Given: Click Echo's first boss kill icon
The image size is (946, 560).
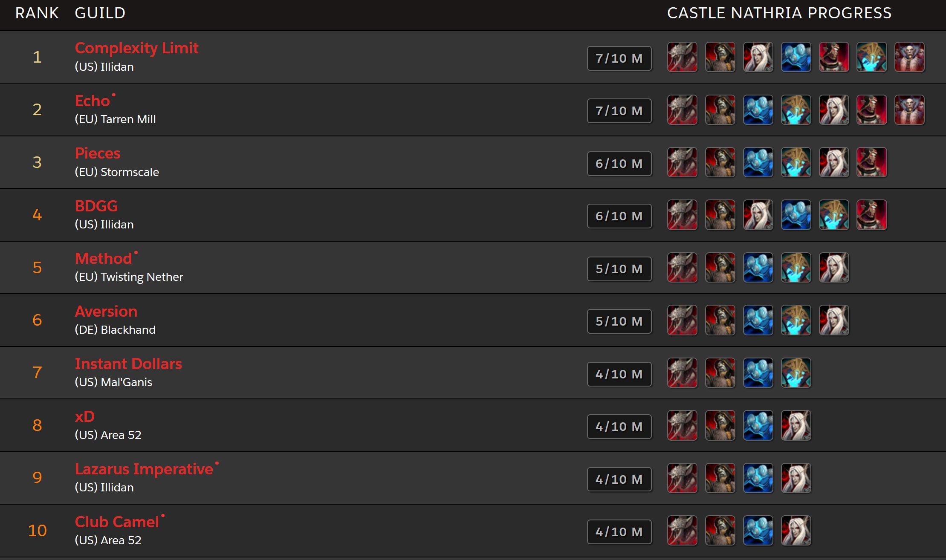Looking at the screenshot, I should click(682, 110).
